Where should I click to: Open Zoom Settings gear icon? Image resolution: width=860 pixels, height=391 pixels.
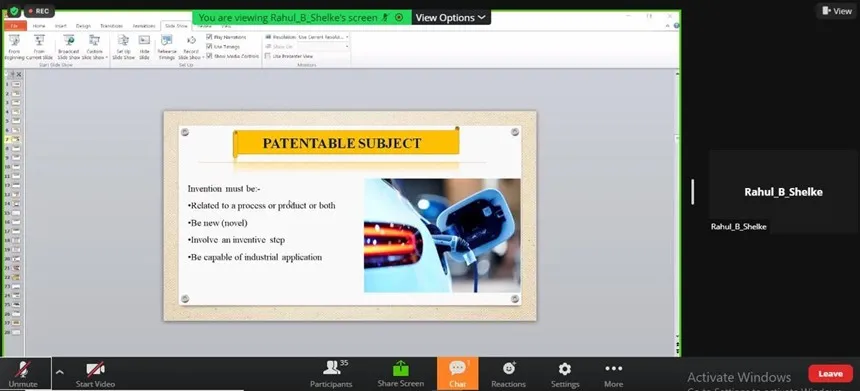[x=564, y=369]
